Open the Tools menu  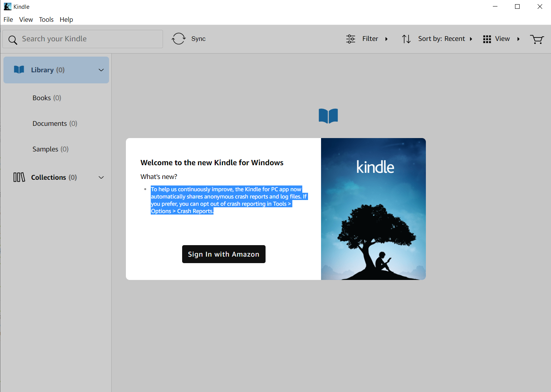click(46, 20)
